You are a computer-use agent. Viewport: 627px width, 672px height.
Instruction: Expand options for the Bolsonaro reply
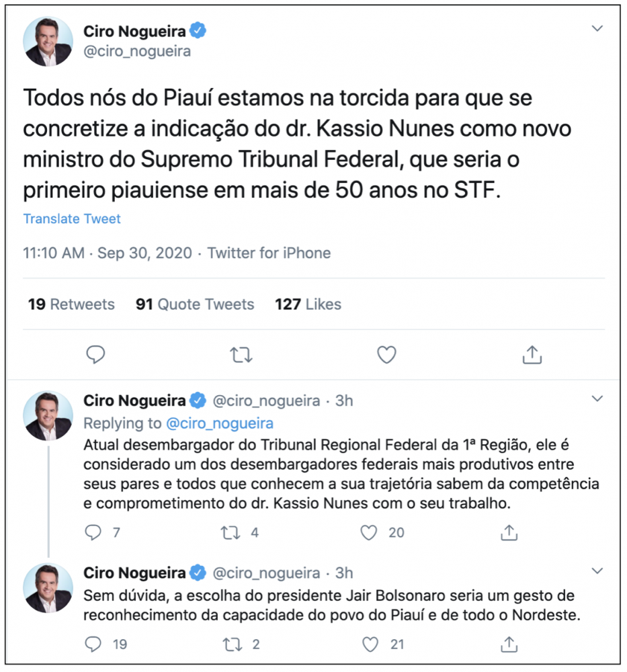pos(597,571)
